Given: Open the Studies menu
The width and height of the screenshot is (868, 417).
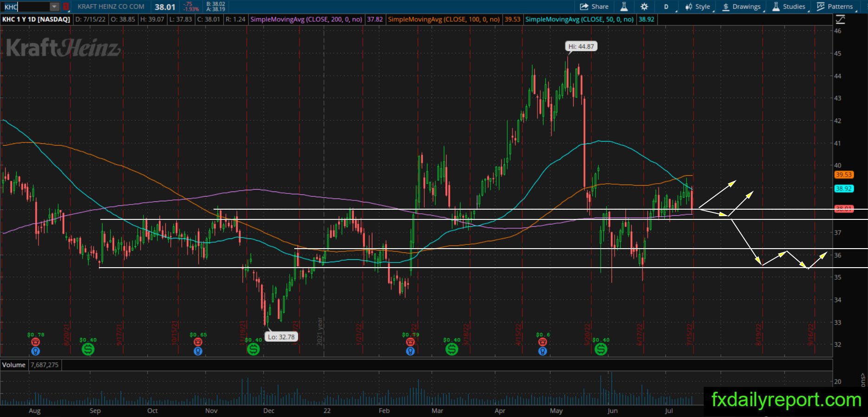Looking at the screenshot, I should pos(789,6).
